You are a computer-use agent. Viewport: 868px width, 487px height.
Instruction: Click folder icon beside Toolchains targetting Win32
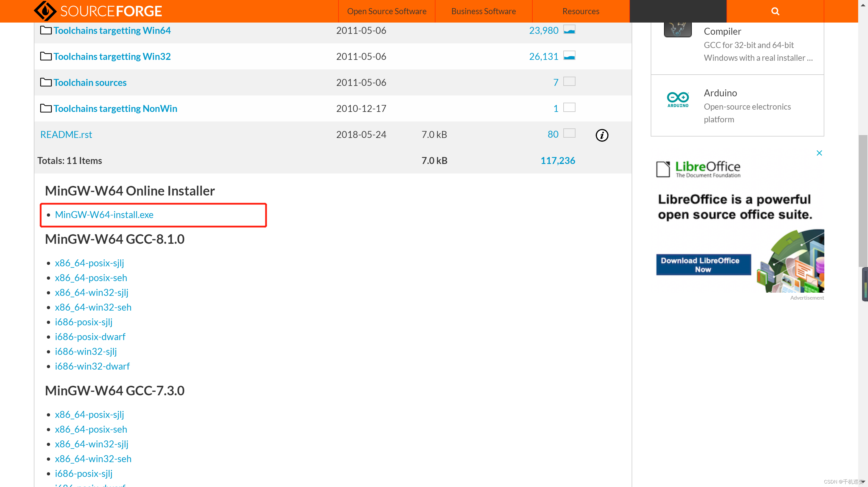[46, 56]
